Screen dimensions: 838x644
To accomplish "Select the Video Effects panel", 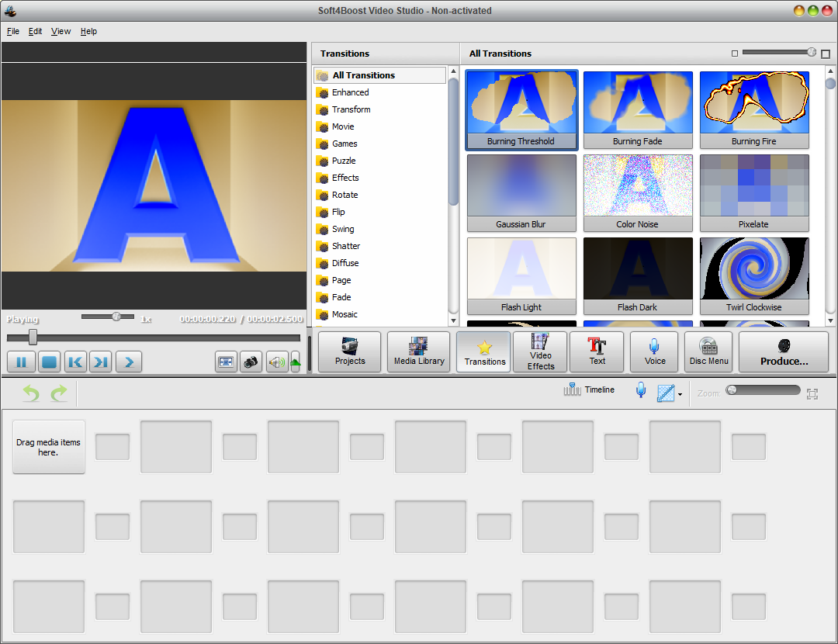I will [539, 351].
